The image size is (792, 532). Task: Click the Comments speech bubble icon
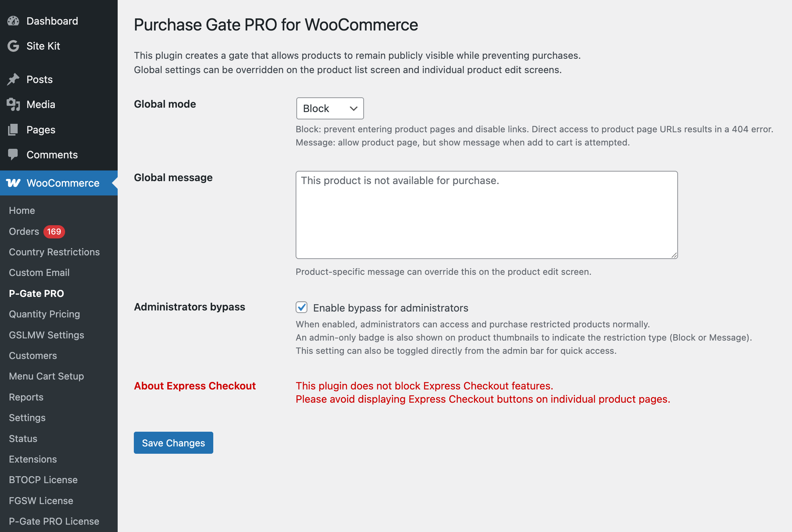click(13, 155)
